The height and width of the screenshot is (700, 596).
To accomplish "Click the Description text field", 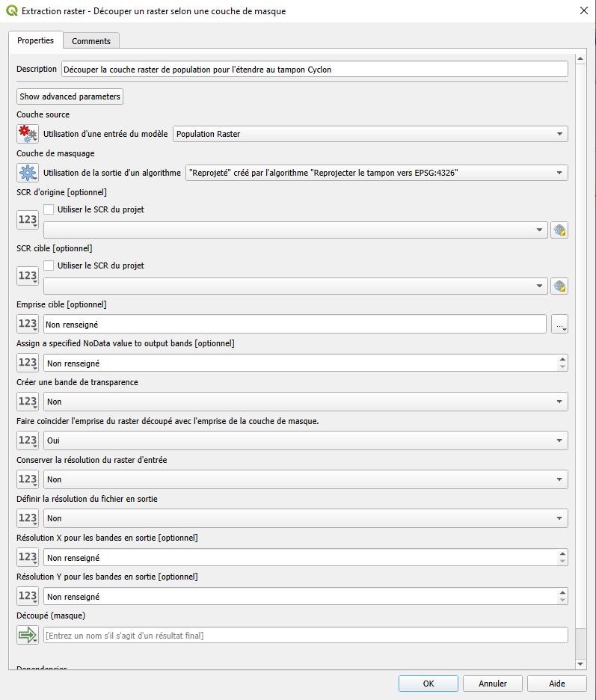I will coord(314,70).
